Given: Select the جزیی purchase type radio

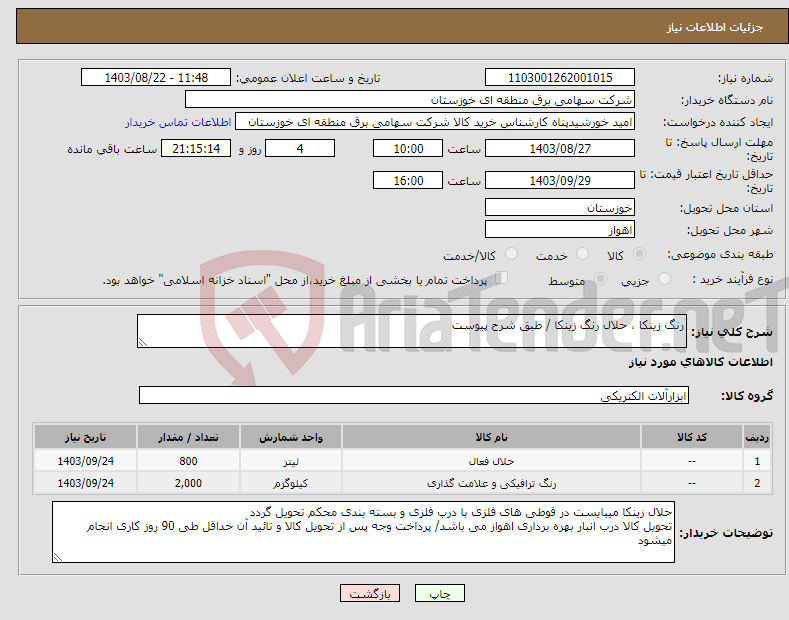Looking at the screenshot, I should point(664,278).
